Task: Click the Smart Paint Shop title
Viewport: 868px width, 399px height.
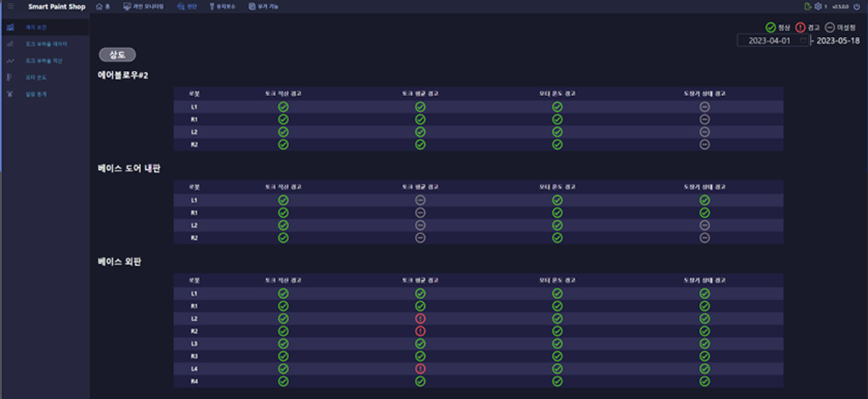Action: click(56, 7)
